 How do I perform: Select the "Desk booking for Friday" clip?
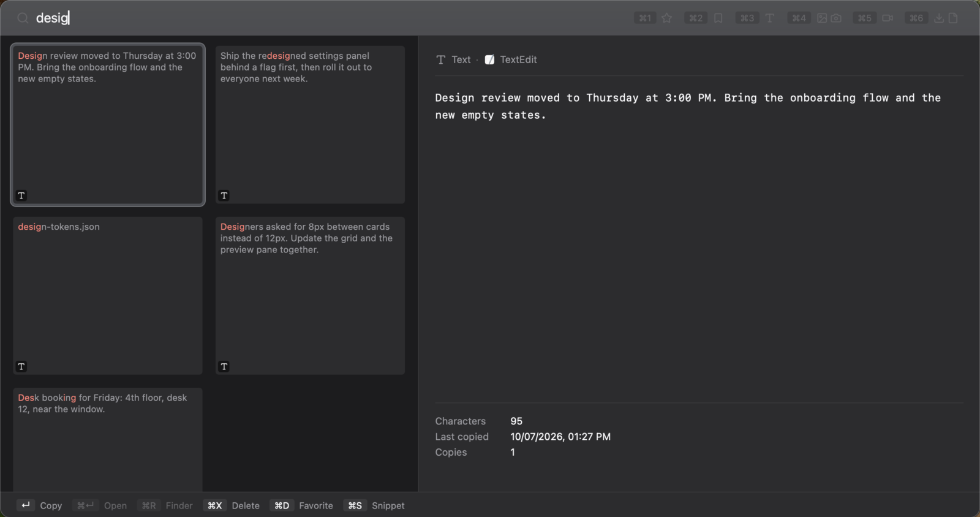point(108,439)
